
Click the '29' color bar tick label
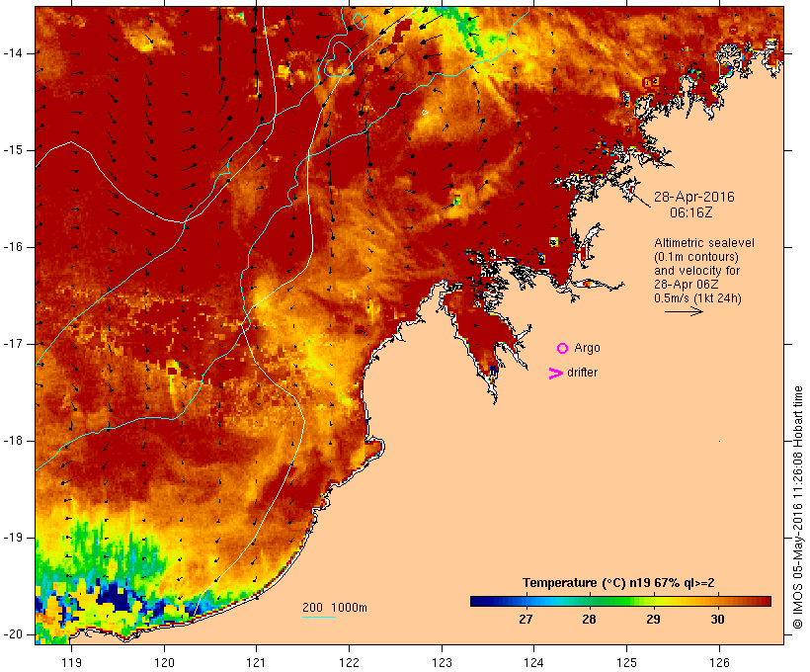tap(654, 620)
